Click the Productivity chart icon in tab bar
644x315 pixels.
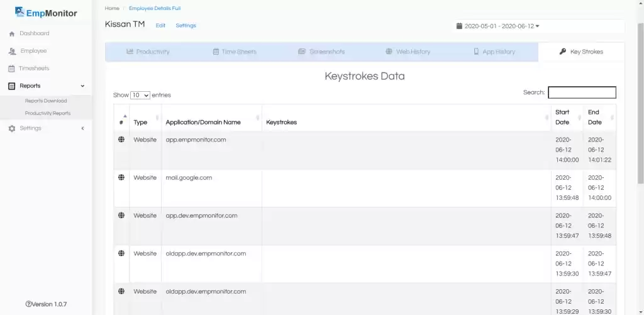[x=130, y=52]
